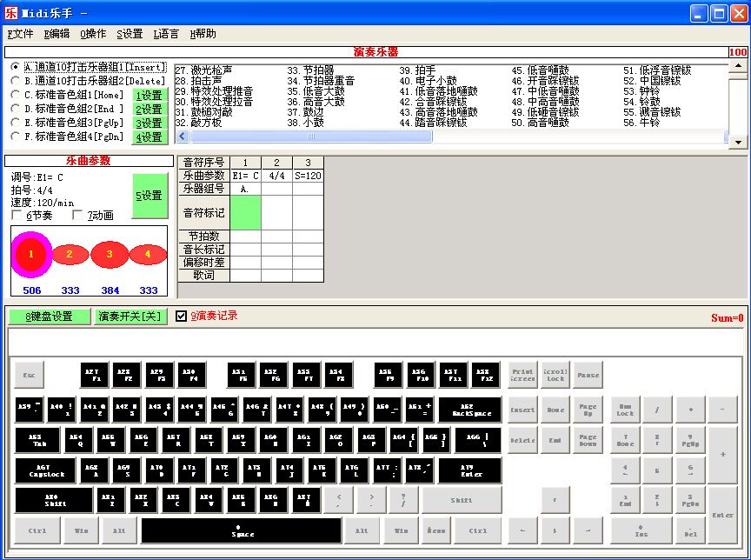
Task: Enable the 6节奏 checkbox
Action: point(18,215)
